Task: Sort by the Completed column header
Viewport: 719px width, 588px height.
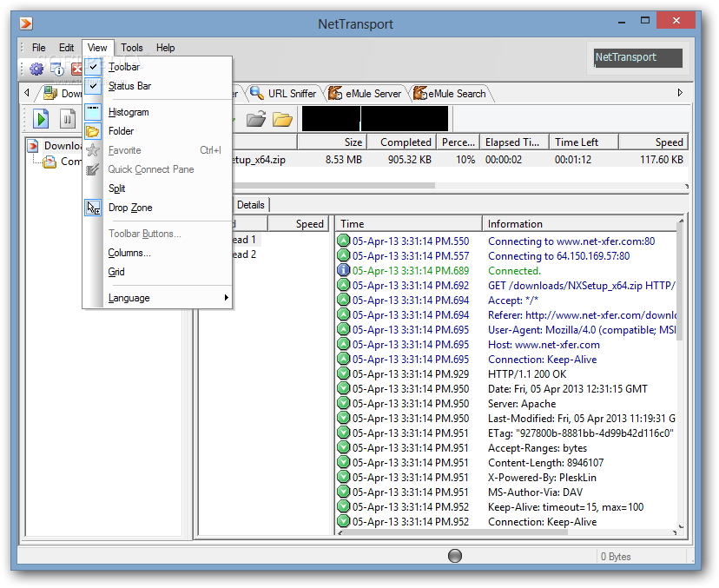Action: point(401,142)
